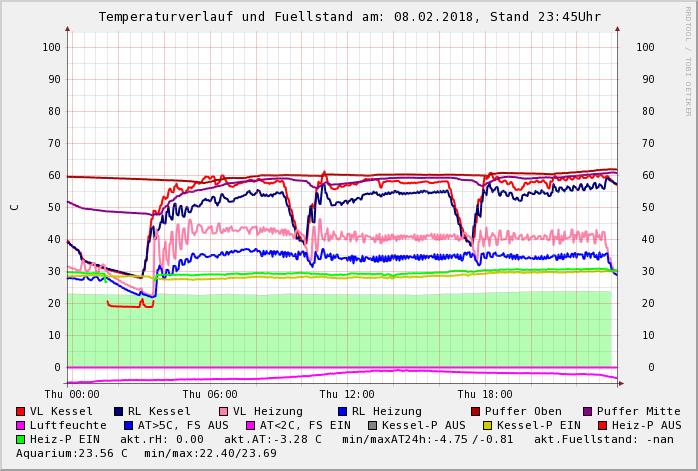Pick the blue RL Heizung legend swatch

click(343, 411)
